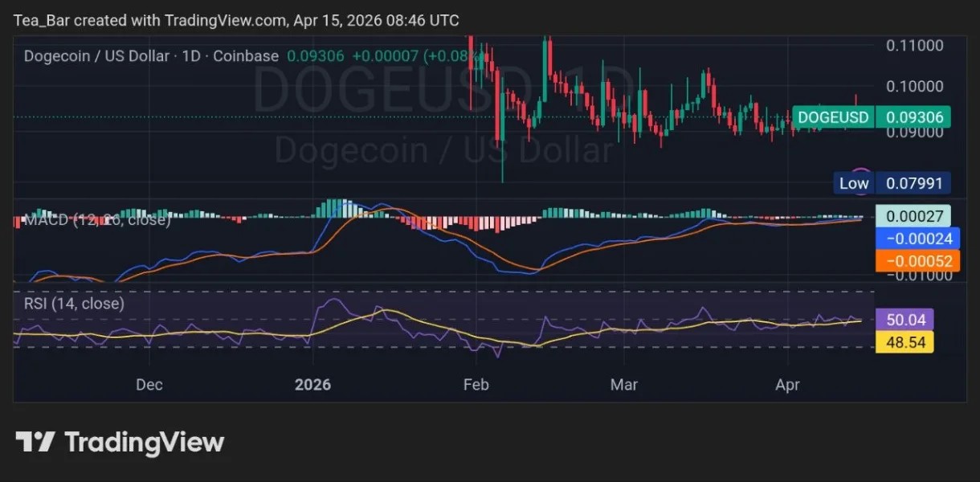
Task: Select the Feb label on the time axis
Action: pyautogui.click(x=476, y=385)
